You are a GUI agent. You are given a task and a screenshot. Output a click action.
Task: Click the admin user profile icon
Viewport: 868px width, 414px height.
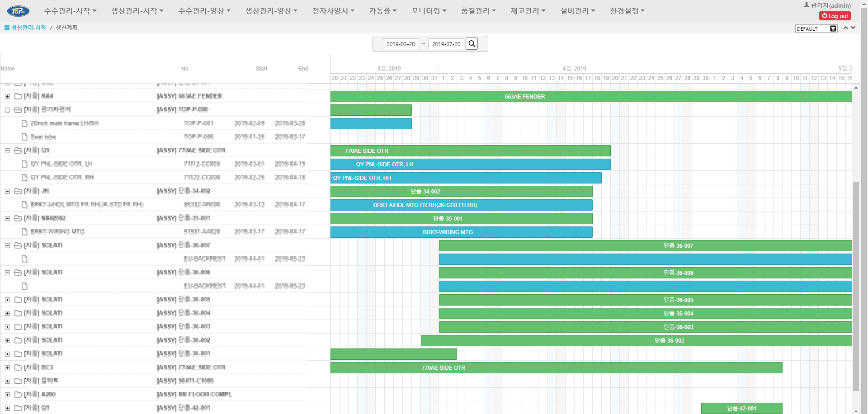(x=806, y=5)
